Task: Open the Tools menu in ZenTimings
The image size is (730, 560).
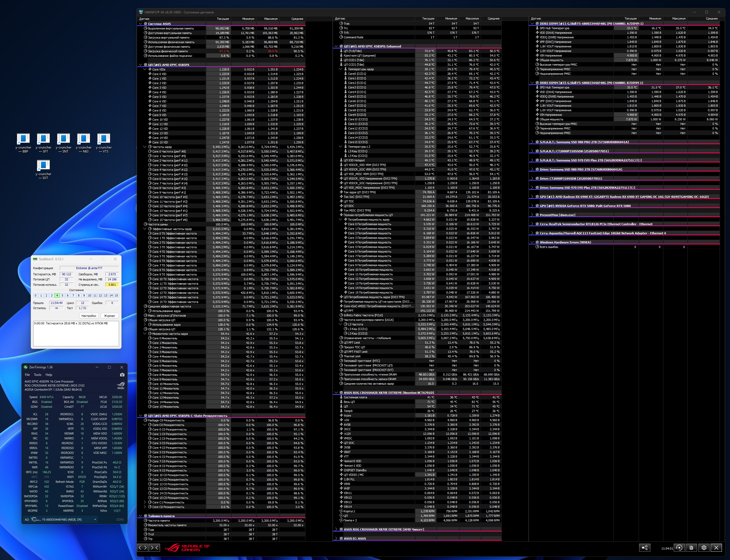Action: 38,375
